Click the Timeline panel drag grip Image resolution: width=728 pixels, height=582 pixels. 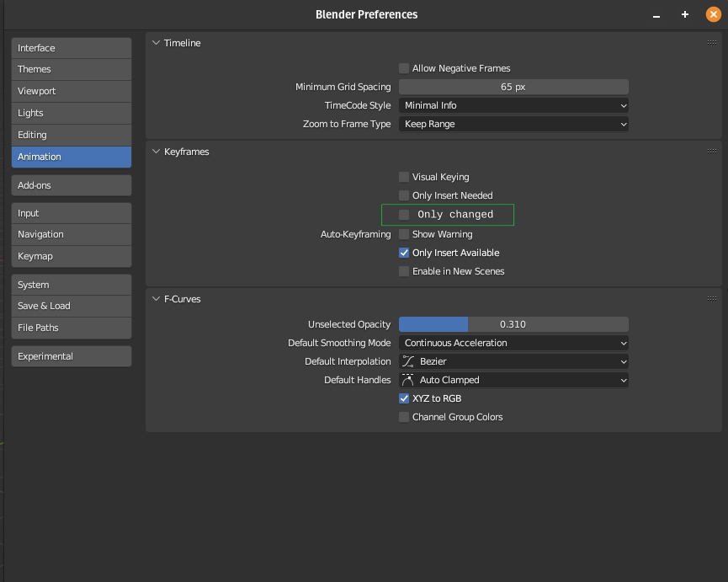[712, 43]
